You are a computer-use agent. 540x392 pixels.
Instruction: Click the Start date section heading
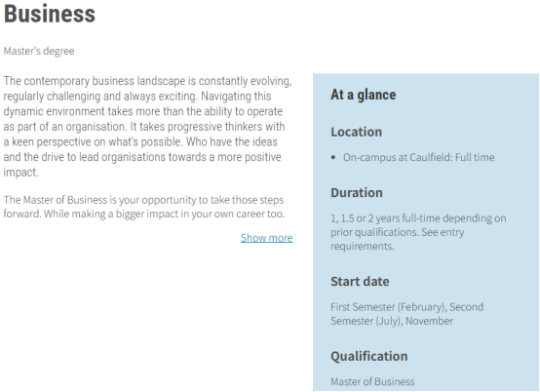(360, 282)
